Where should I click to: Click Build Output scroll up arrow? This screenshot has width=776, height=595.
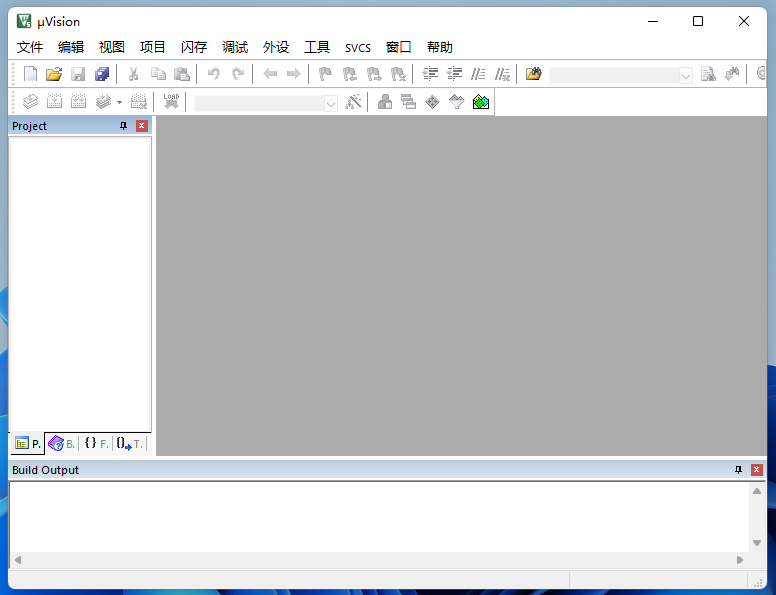click(x=757, y=491)
